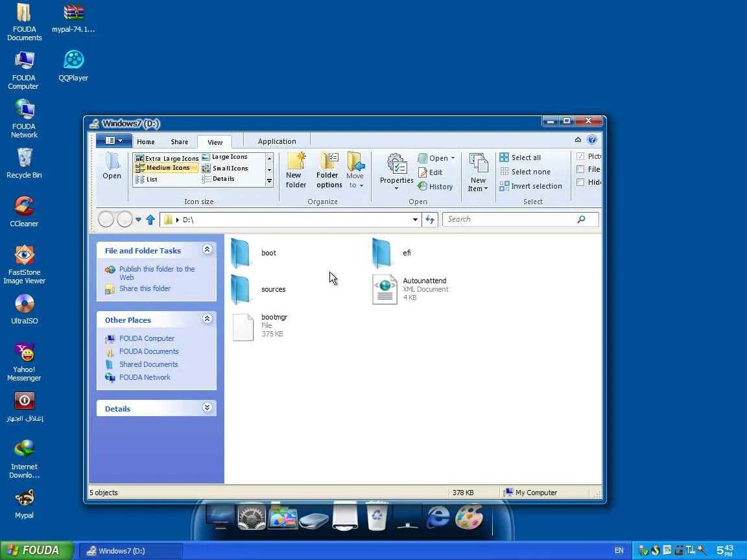Viewport: 747px width, 560px height.
Task: Select the Yahoo! Messenger desktop icon
Action: (x=24, y=362)
